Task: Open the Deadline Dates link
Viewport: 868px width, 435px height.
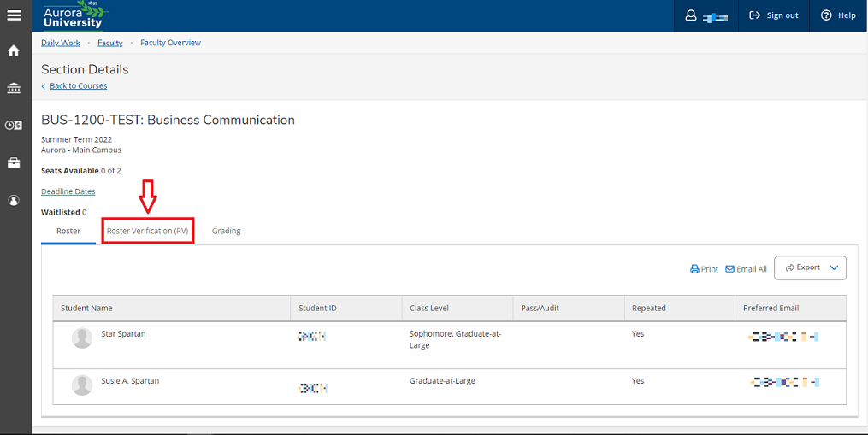Action: 68,191
